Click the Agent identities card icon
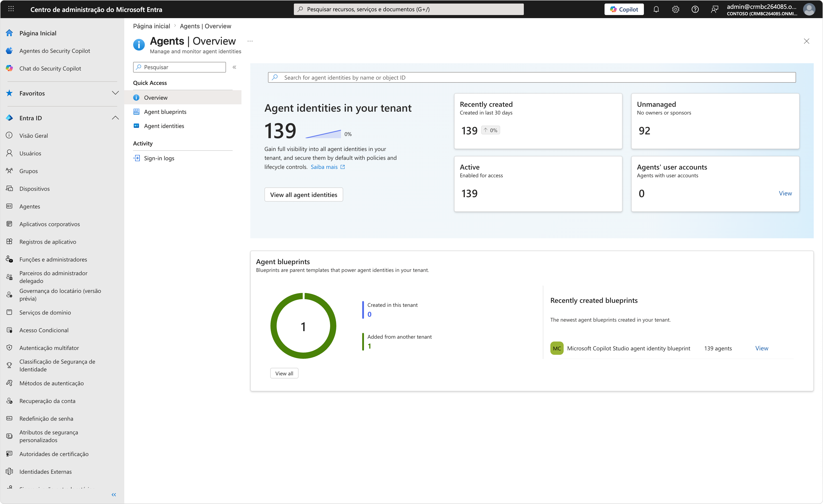This screenshot has height=504, width=823. pos(136,126)
